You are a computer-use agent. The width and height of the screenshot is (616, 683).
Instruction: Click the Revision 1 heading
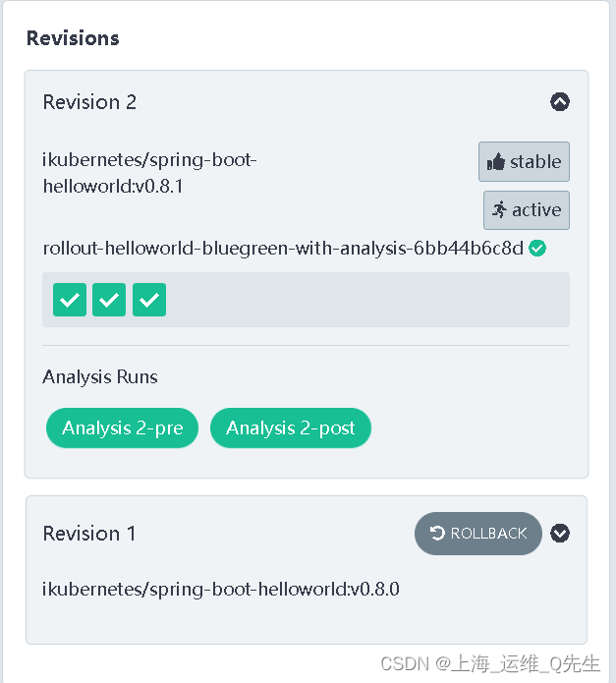coord(89,534)
